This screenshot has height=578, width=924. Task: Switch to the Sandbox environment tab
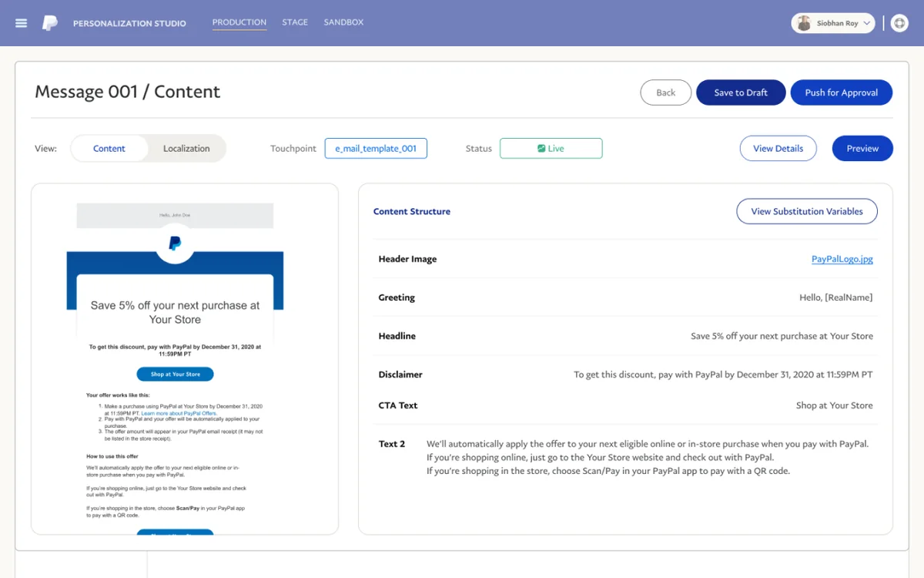click(x=343, y=22)
